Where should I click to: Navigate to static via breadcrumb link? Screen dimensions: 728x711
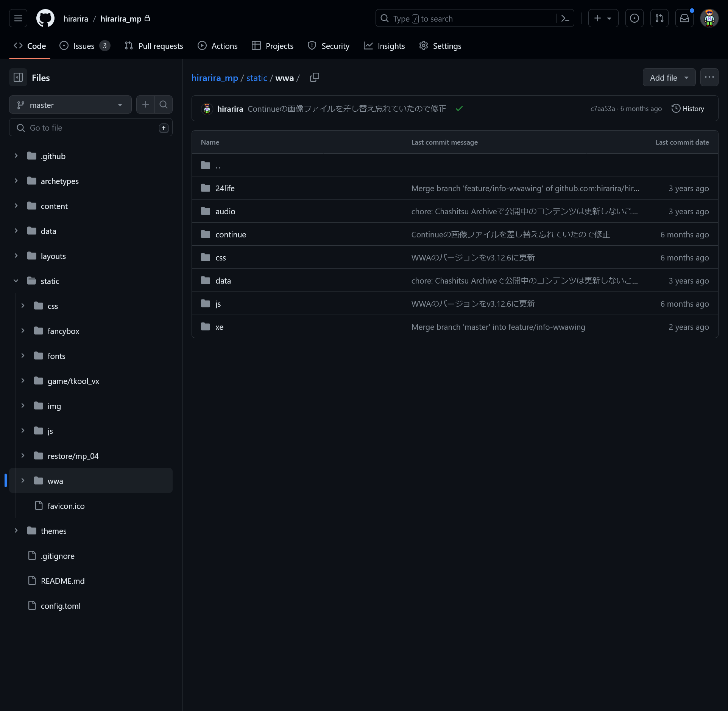point(257,78)
